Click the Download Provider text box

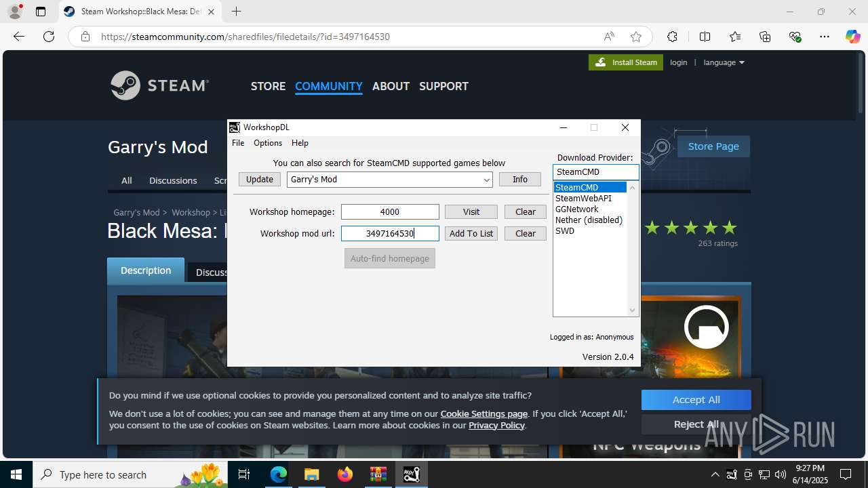coord(595,172)
